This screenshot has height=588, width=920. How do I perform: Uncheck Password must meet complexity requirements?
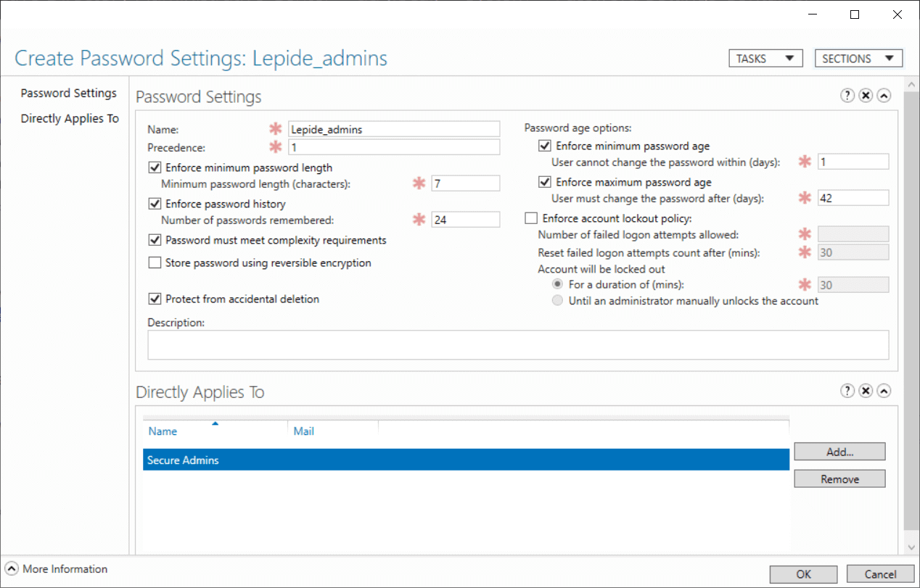155,240
